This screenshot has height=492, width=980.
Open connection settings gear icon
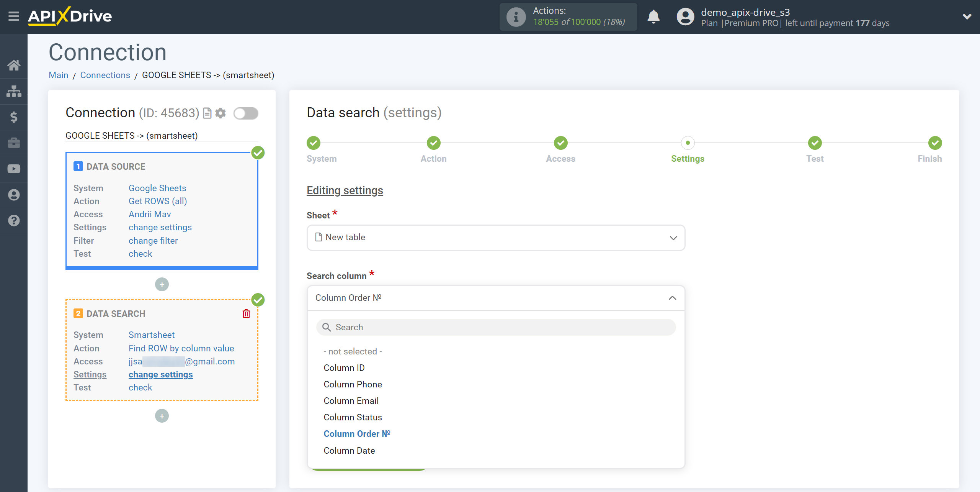220,113
